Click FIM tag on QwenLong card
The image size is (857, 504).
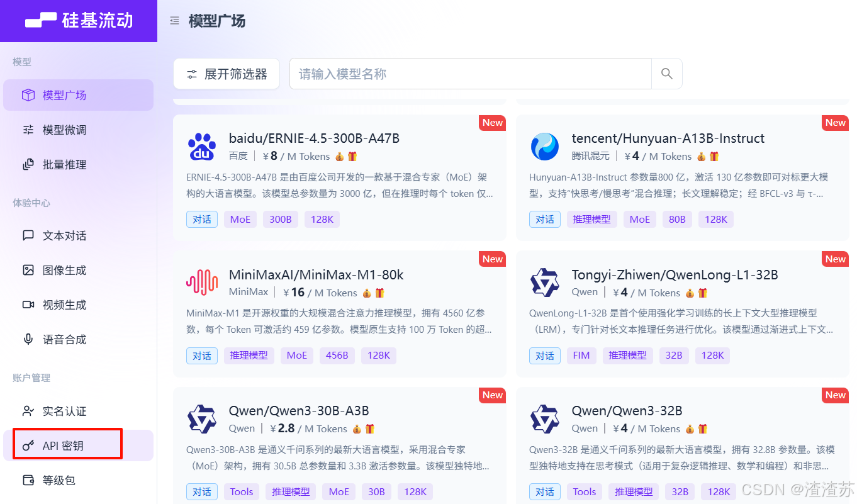(x=581, y=355)
